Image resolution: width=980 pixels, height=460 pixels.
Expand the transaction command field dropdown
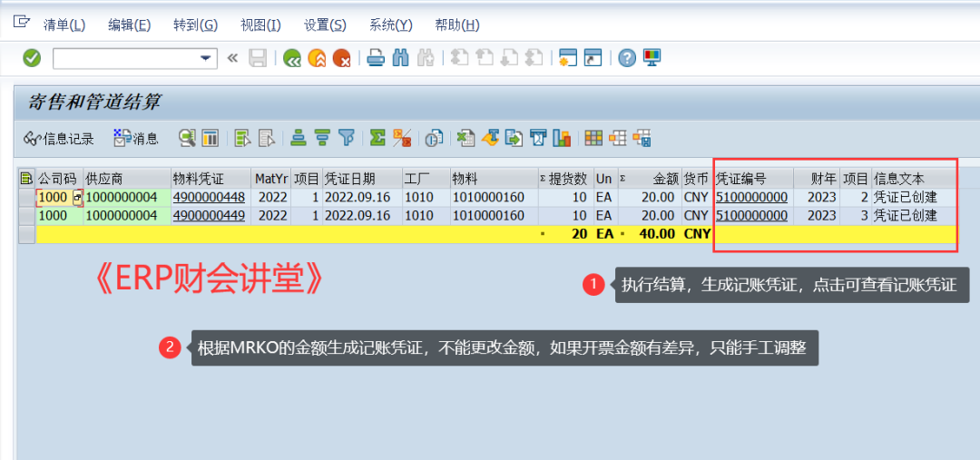pos(205,58)
